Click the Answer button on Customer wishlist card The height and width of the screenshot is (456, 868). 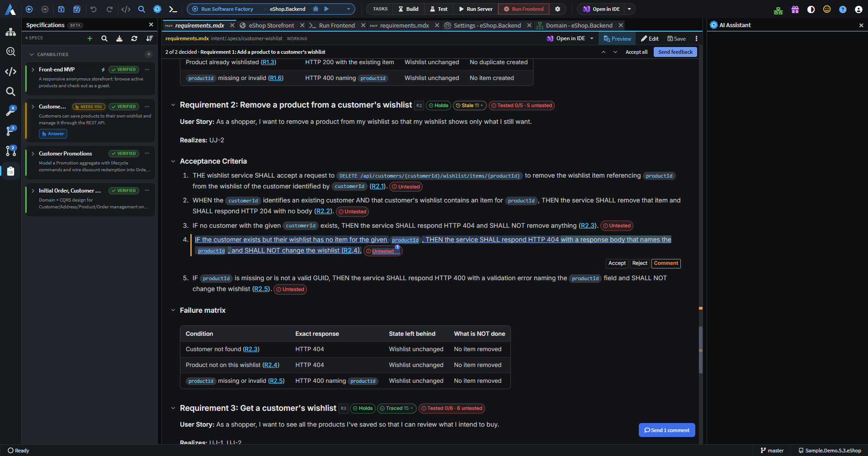click(x=53, y=134)
